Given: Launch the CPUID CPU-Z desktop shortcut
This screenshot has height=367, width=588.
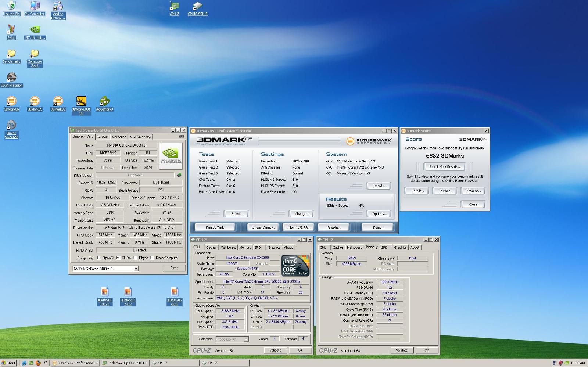Looking at the screenshot, I should pyautogui.click(x=197, y=8).
